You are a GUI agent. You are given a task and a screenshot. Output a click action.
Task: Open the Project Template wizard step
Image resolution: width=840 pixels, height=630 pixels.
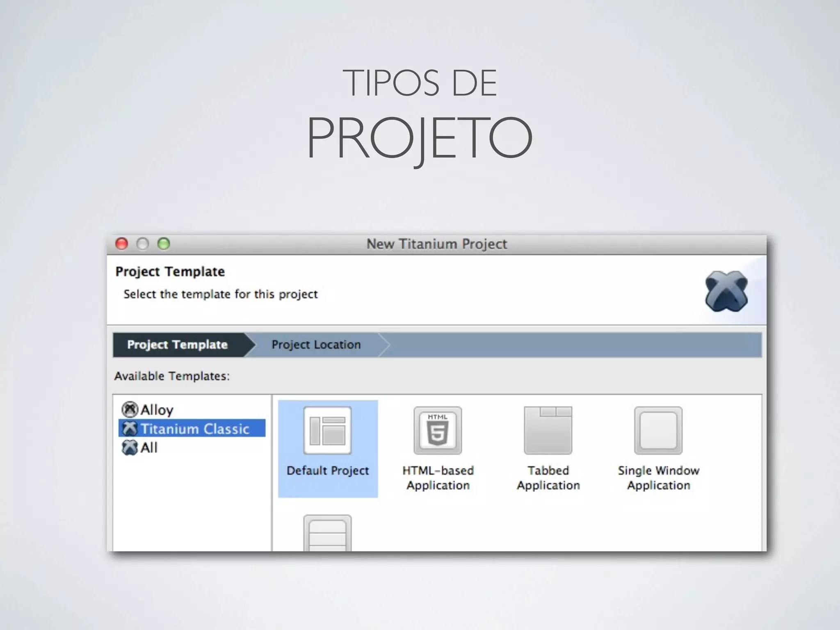coord(179,345)
